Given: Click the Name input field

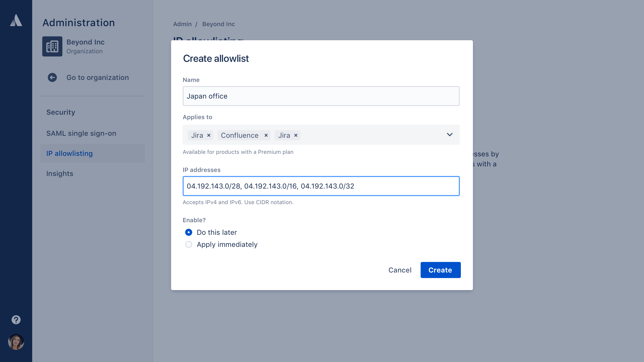Looking at the screenshot, I should [321, 96].
